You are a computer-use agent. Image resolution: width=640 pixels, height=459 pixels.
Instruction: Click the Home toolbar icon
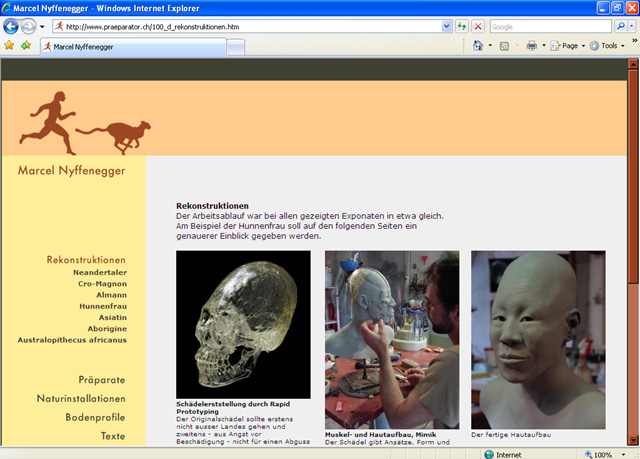(478, 46)
